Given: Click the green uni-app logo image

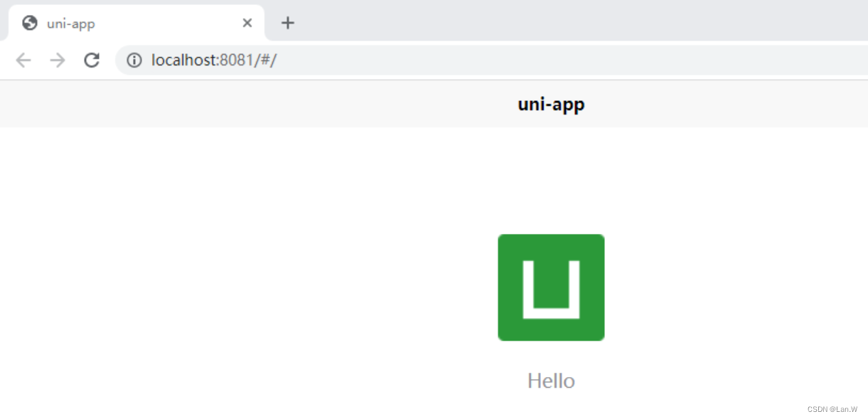Looking at the screenshot, I should click(x=551, y=287).
